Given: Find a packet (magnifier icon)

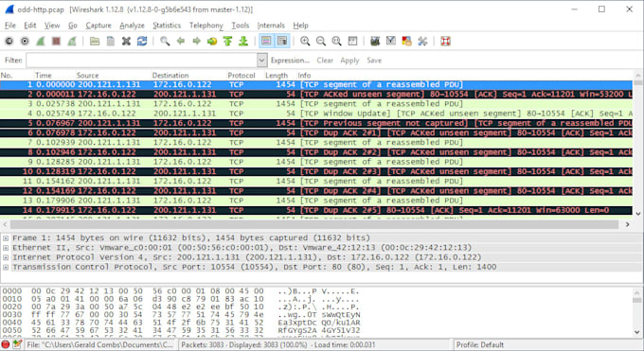Looking at the screenshot, I should 165,41.
